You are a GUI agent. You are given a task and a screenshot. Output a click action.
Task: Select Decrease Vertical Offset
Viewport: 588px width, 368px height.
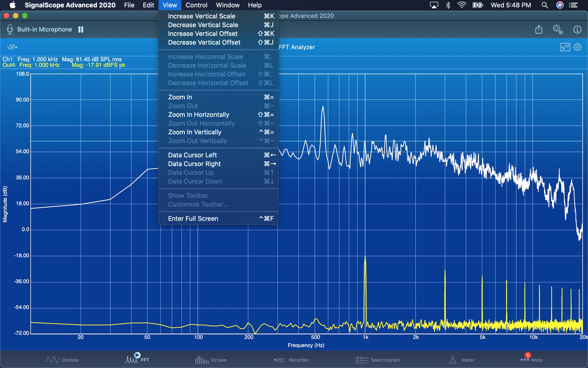[218, 42]
